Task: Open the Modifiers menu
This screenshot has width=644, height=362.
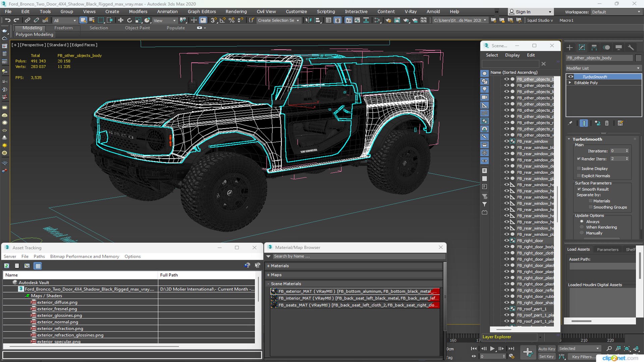Action: pyautogui.click(x=138, y=11)
